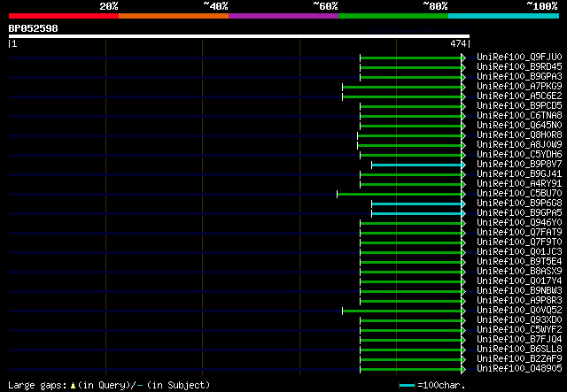
Task: Select the UniRef100_Q7FAT9 hit label
Action: [519, 233]
